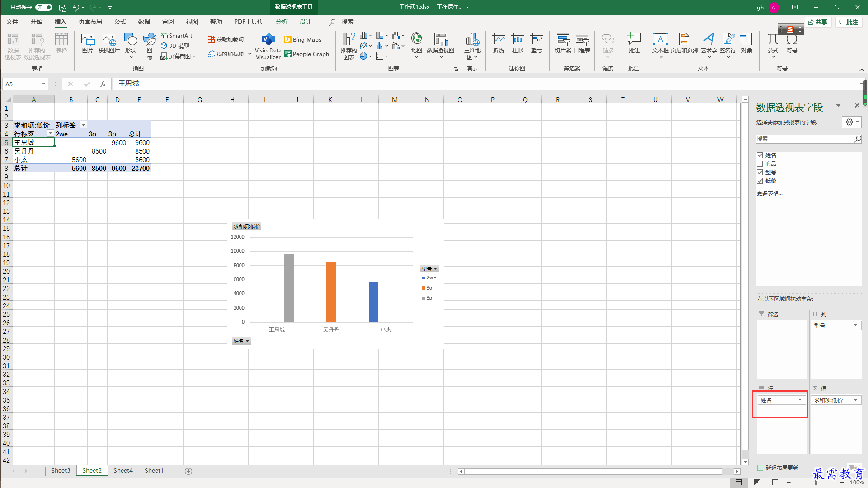868x488 pixels.
Task: Switch to the Sheet4 worksheet tab
Action: pos(123,471)
